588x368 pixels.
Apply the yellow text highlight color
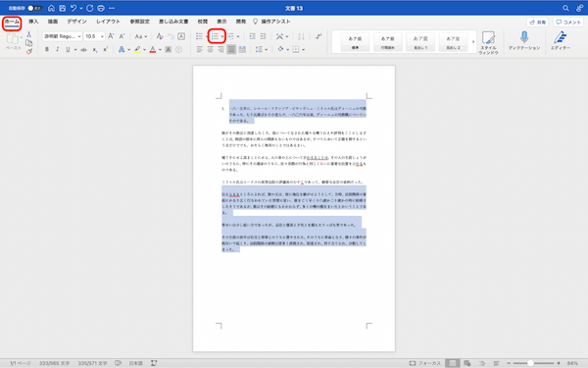137,49
